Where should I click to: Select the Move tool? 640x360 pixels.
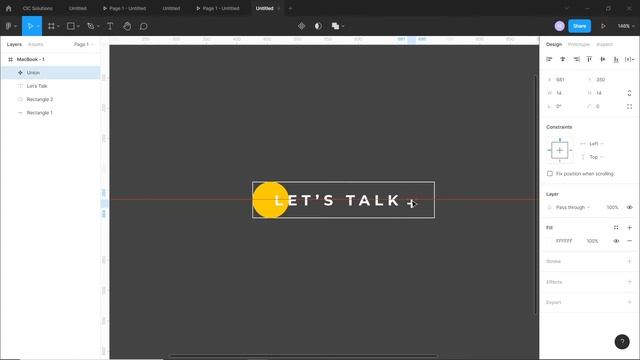pyautogui.click(x=30, y=26)
